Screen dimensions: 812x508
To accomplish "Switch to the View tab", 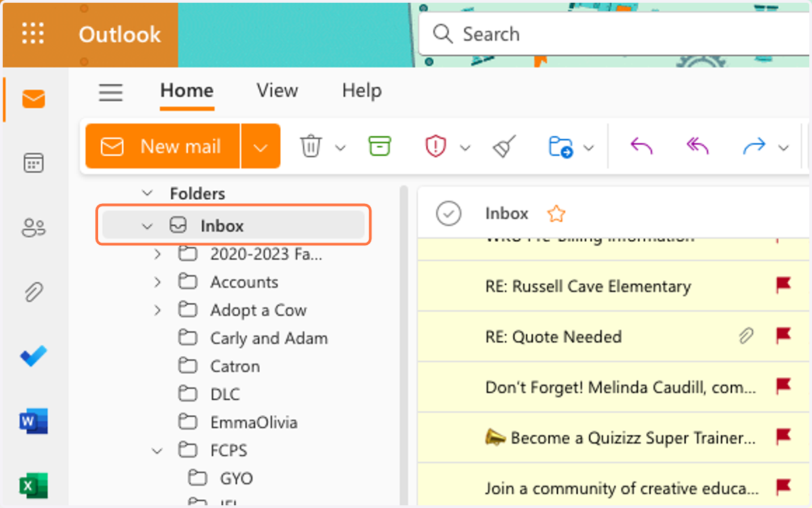I will [277, 91].
